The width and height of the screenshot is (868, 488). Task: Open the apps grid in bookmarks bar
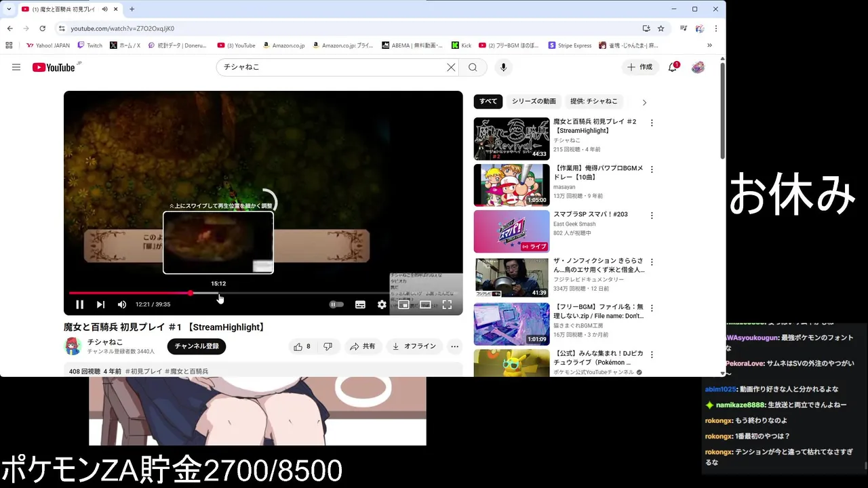tap(9, 45)
